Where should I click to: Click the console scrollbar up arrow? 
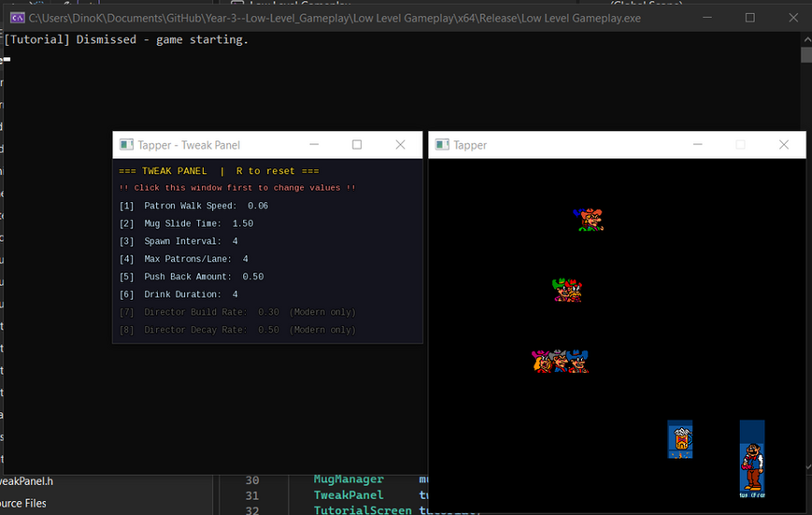pyautogui.click(x=806, y=39)
